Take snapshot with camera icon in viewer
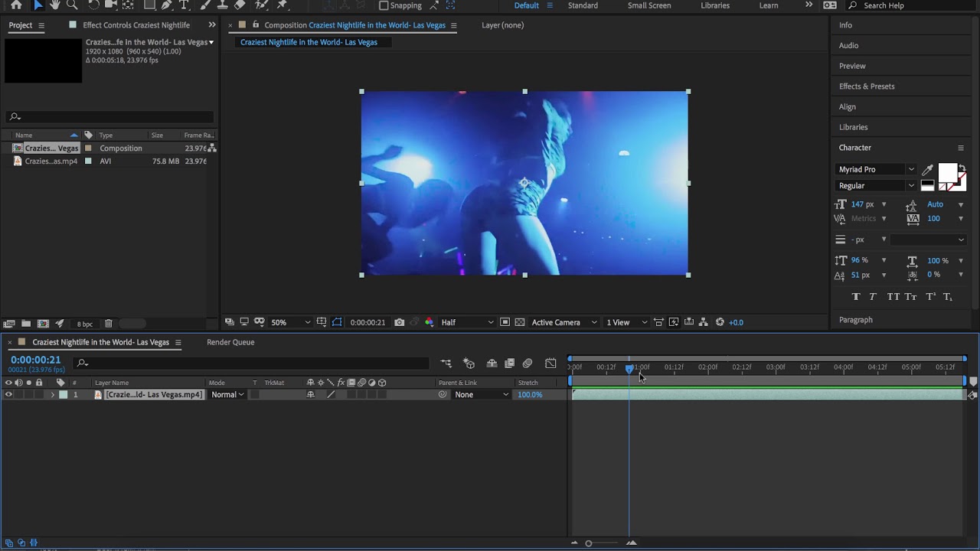980x551 pixels. tap(399, 322)
